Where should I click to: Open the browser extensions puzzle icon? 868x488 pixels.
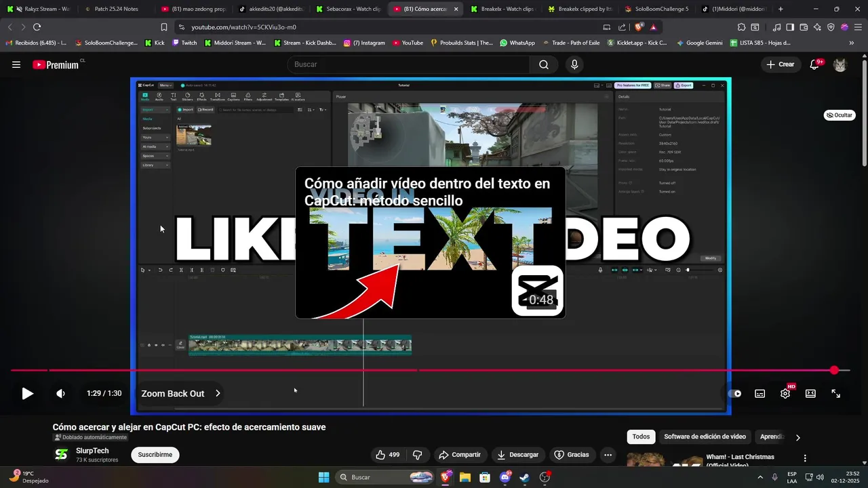pos(741,27)
